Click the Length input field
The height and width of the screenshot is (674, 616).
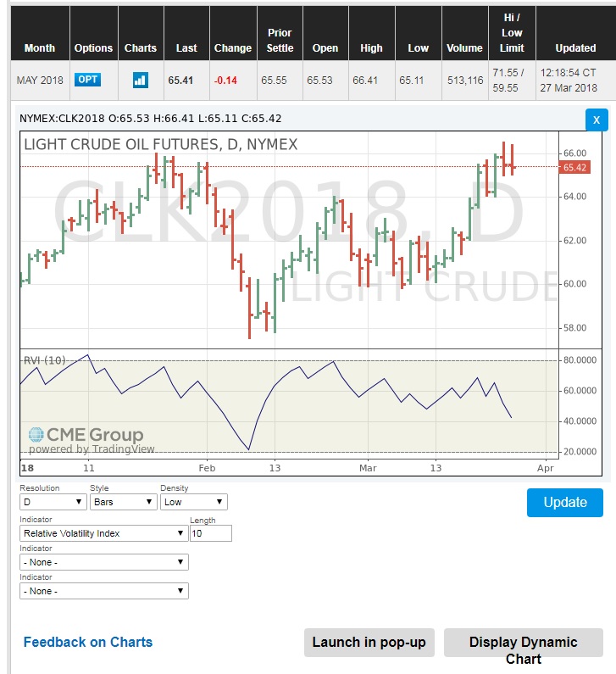click(211, 533)
